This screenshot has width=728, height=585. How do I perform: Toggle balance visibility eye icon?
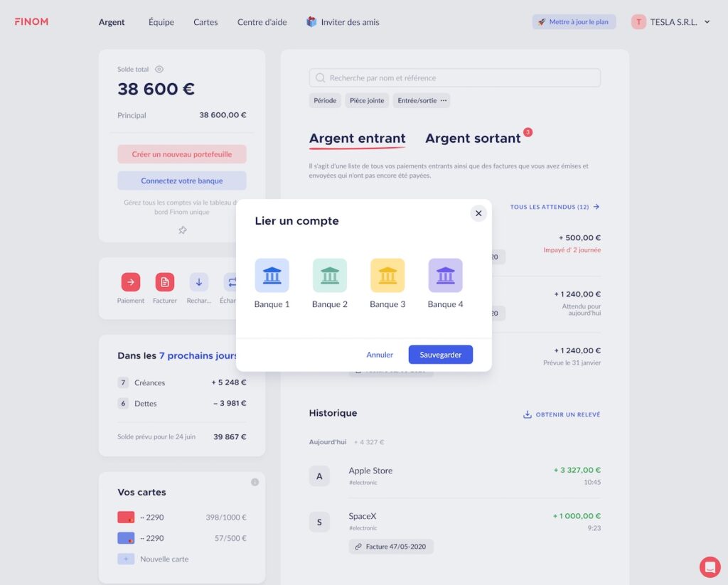point(159,70)
